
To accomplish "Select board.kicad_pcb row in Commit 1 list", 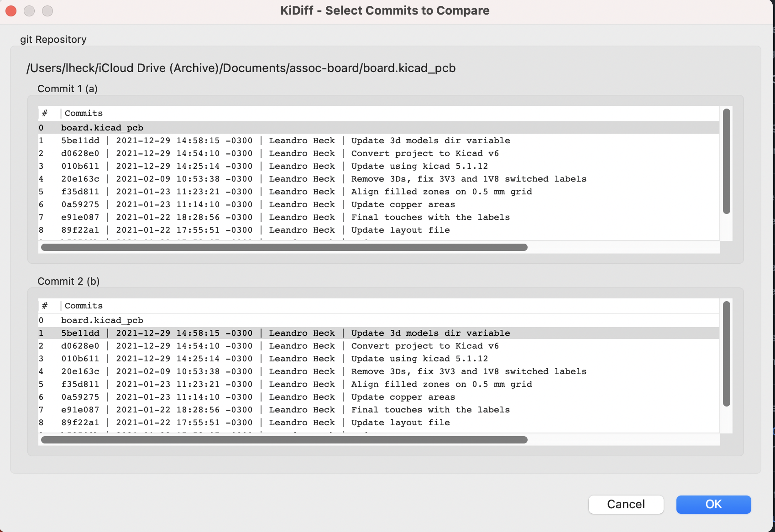I will pos(379,128).
